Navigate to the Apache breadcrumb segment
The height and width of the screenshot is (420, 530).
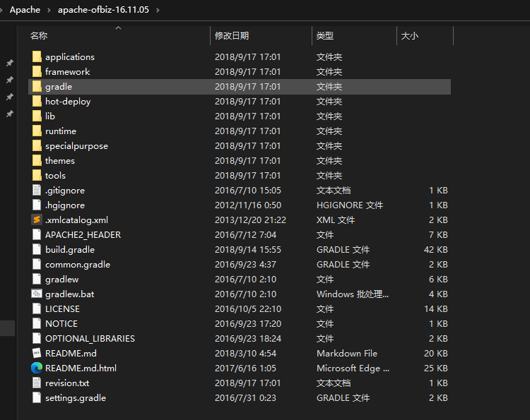tap(25, 10)
